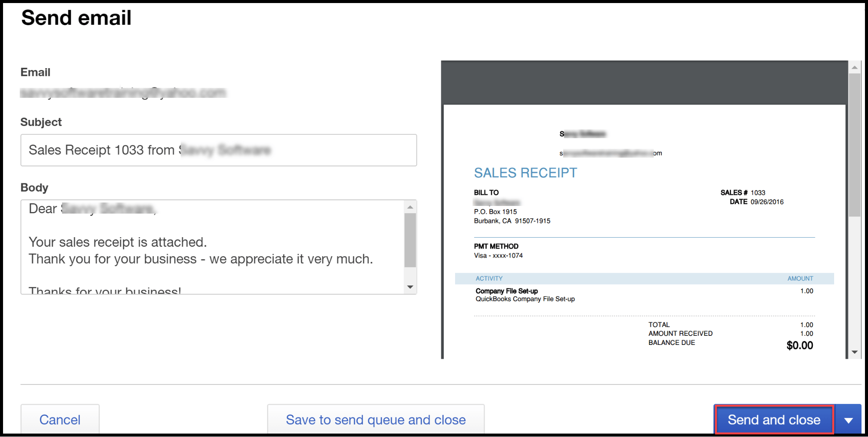This screenshot has width=868, height=437.
Task: Click the preview pane scroll-up arrow
Action: click(x=855, y=67)
